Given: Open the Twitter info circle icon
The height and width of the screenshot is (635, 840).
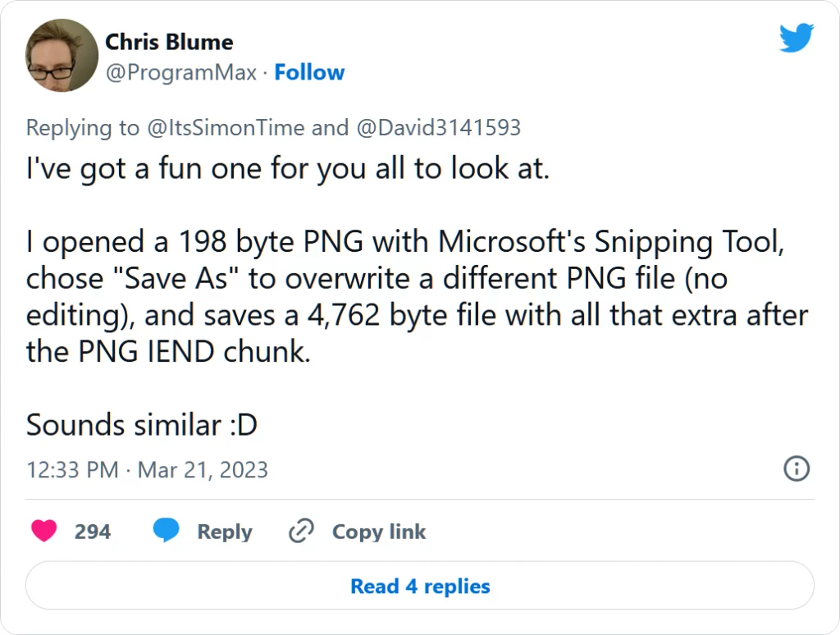Looking at the screenshot, I should [797, 468].
